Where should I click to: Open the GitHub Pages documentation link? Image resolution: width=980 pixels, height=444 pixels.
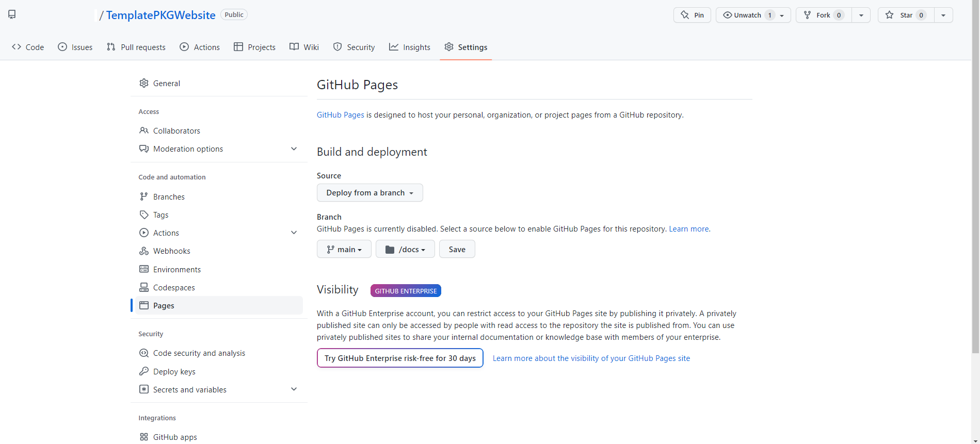tap(341, 114)
